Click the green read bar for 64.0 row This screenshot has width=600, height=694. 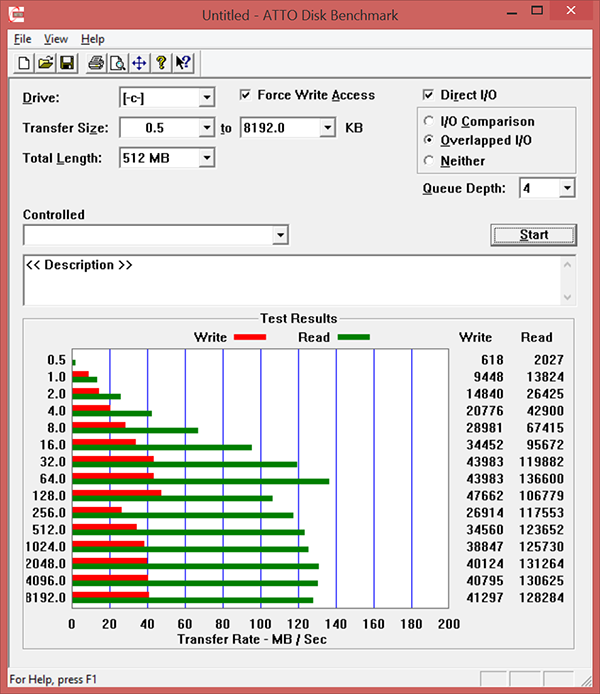pos(201,481)
